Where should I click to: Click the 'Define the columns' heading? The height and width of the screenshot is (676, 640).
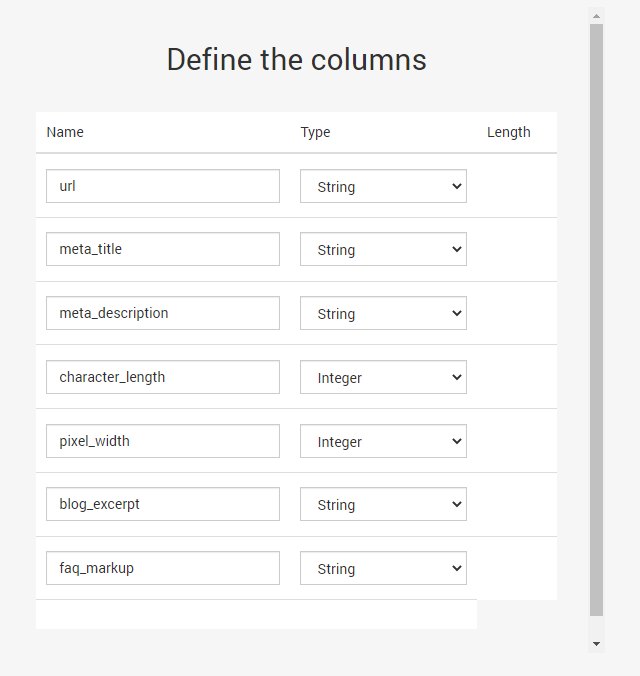click(x=297, y=59)
